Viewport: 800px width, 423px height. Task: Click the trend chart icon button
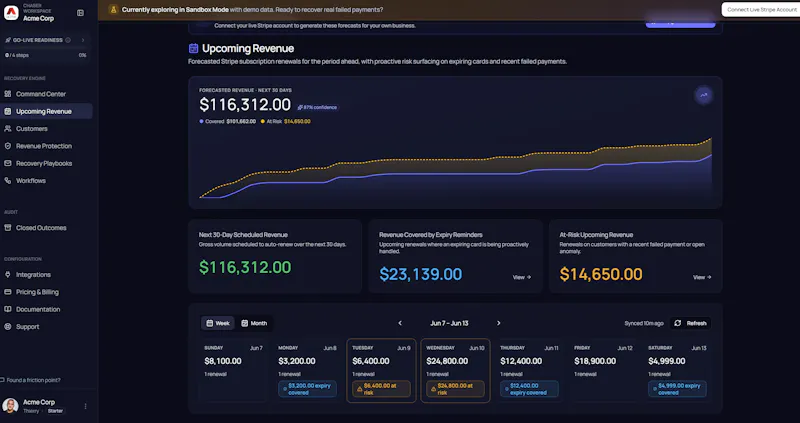pyautogui.click(x=704, y=95)
